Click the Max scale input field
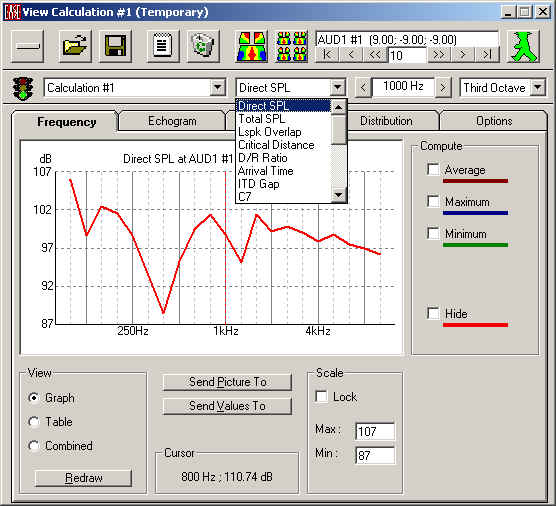The image size is (556, 506). 375,432
